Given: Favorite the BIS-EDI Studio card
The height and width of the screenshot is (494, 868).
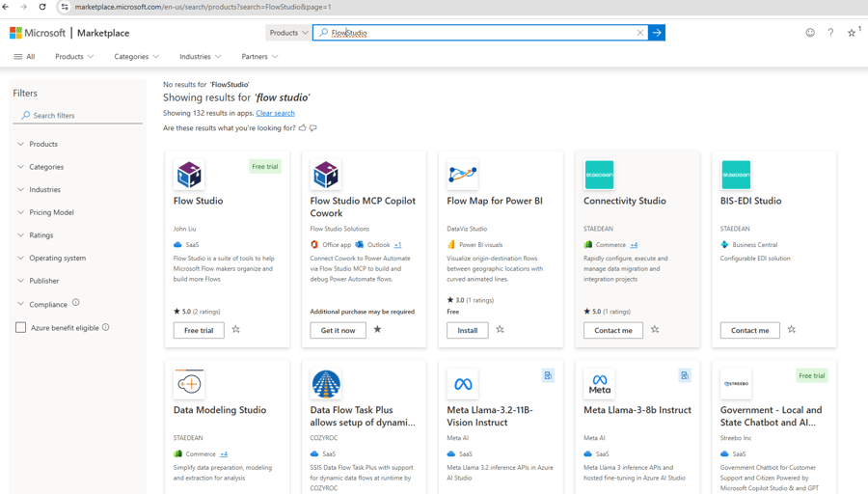Looking at the screenshot, I should coord(792,330).
